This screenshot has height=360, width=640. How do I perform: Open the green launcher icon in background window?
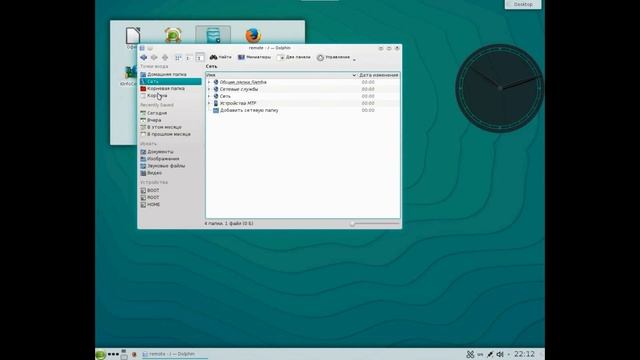click(x=173, y=36)
